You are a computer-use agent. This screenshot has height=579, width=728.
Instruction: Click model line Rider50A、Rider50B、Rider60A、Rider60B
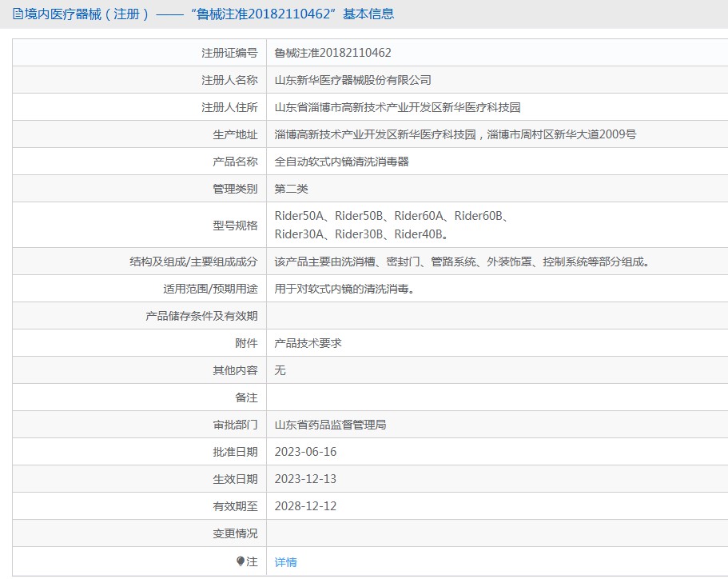pyautogui.click(x=392, y=216)
